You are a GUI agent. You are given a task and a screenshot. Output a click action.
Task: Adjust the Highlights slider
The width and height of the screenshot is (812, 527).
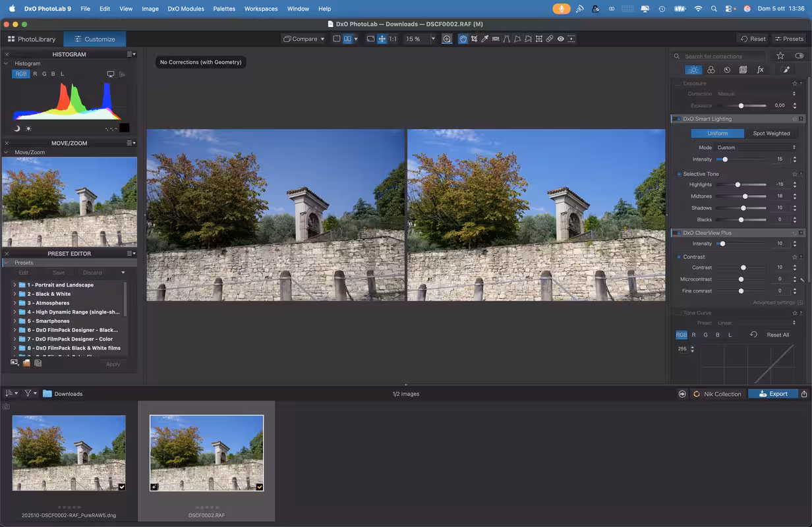[741, 184]
